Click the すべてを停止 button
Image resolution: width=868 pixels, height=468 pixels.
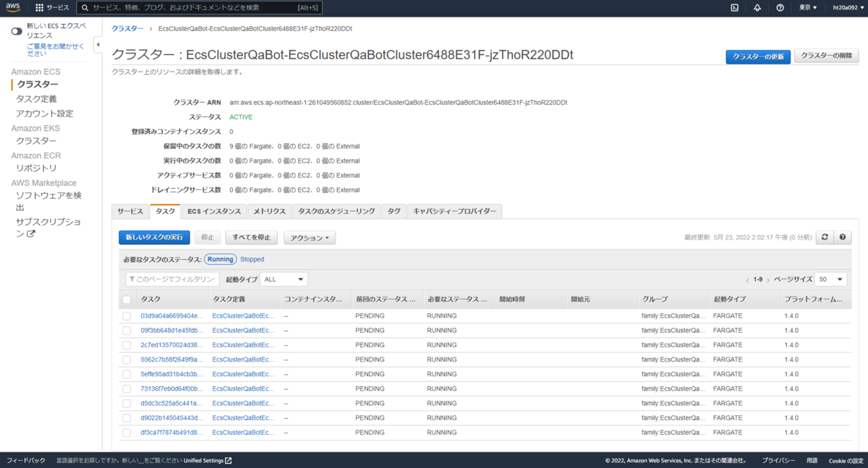(x=252, y=237)
